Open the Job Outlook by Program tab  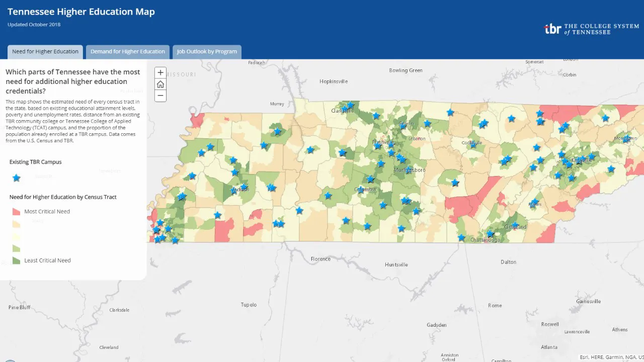click(x=207, y=51)
